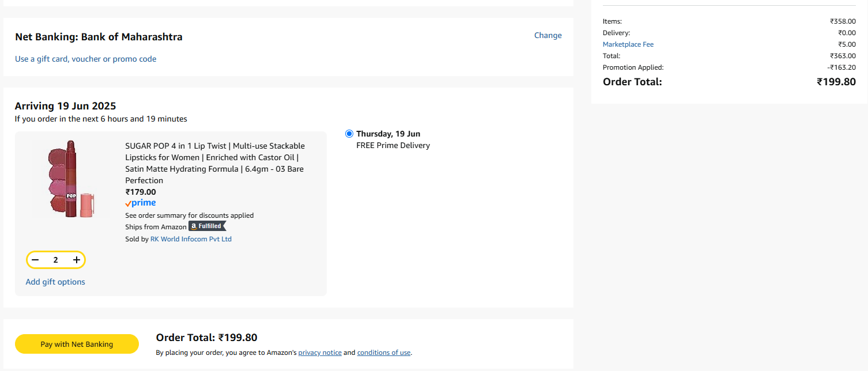Change the Net Banking payment method

pyautogui.click(x=548, y=35)
